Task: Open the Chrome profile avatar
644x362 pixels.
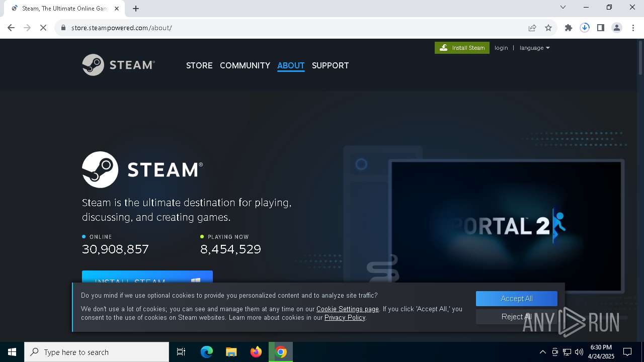Action: pyautogui.click(x=617, y=28)
